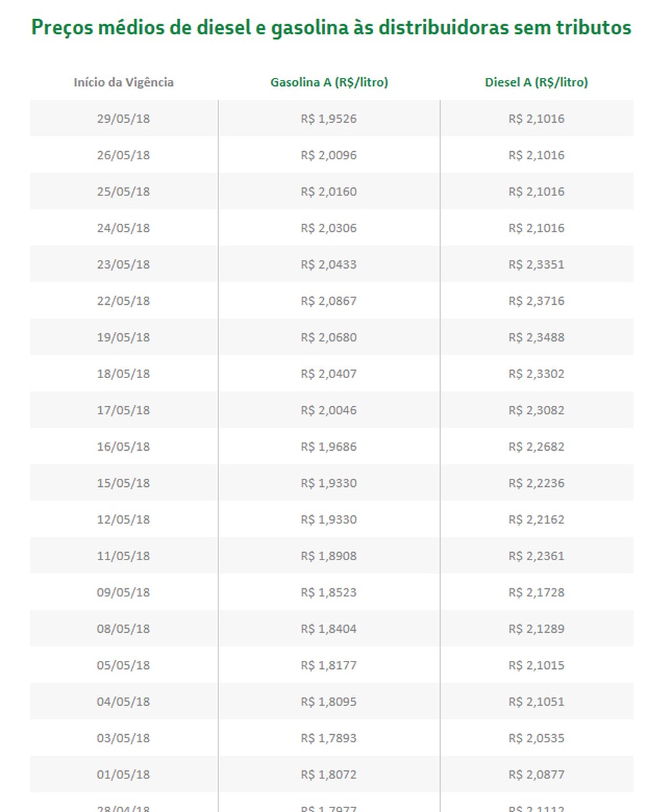
Task: Click diesel price R$ 2,1051
Action: coord(536,701)
